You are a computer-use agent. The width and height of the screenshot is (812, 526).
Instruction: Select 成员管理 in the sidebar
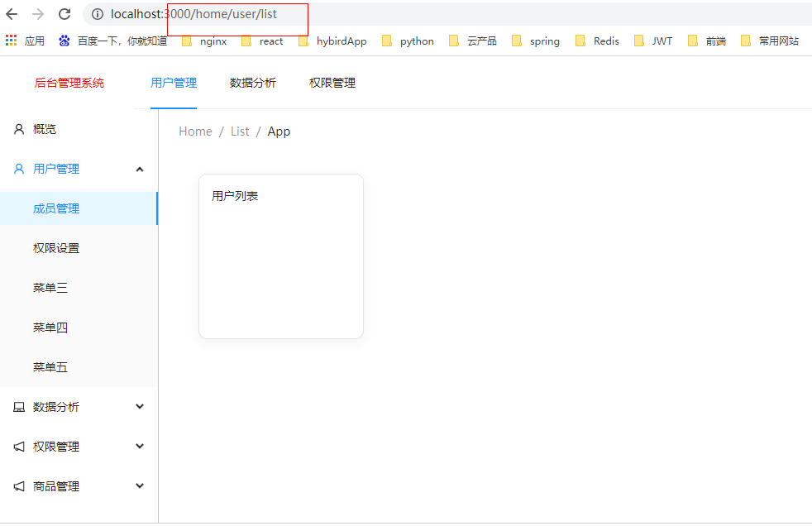[79, 208]
